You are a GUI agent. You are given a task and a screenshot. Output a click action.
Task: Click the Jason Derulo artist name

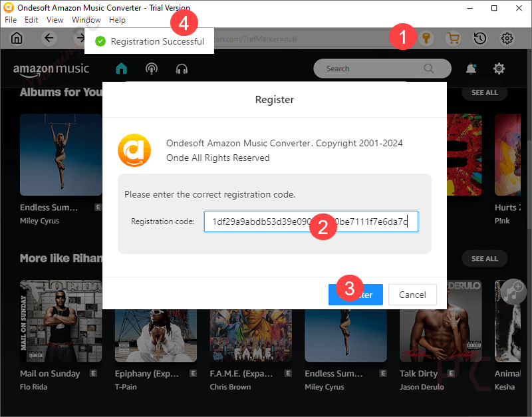[422, 387]
